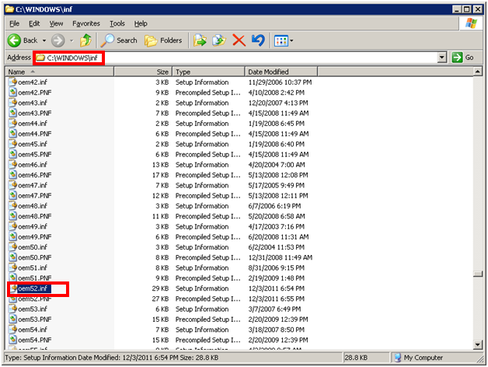Viewport: 488px width, 367px height.
Task: Expand the address bar dropdown
Action: (442, 58)
